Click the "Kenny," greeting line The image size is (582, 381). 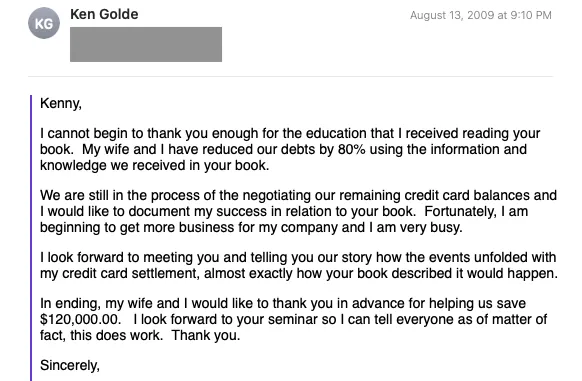pos(61,103)
